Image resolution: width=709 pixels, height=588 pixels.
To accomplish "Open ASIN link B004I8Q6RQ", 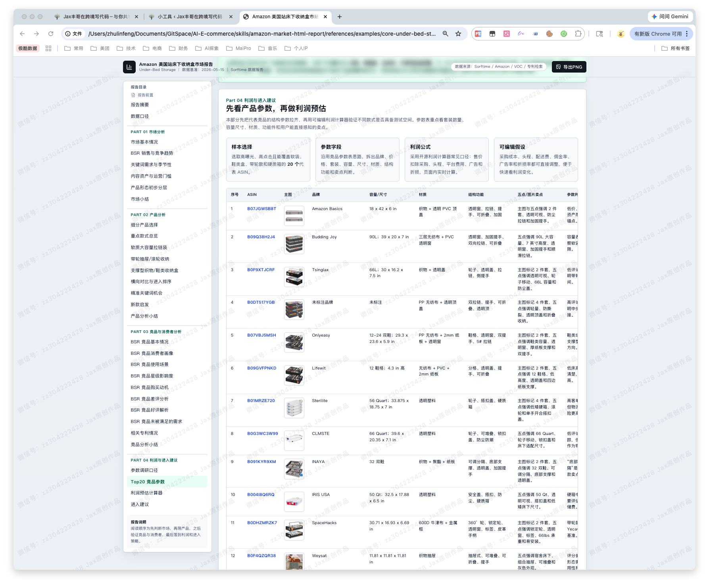I will [x=261, y=494].
